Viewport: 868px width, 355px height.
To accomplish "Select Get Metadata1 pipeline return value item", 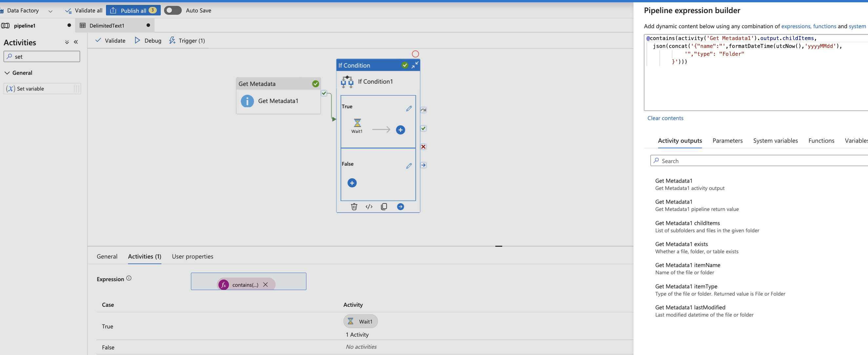I will [696, 205].
